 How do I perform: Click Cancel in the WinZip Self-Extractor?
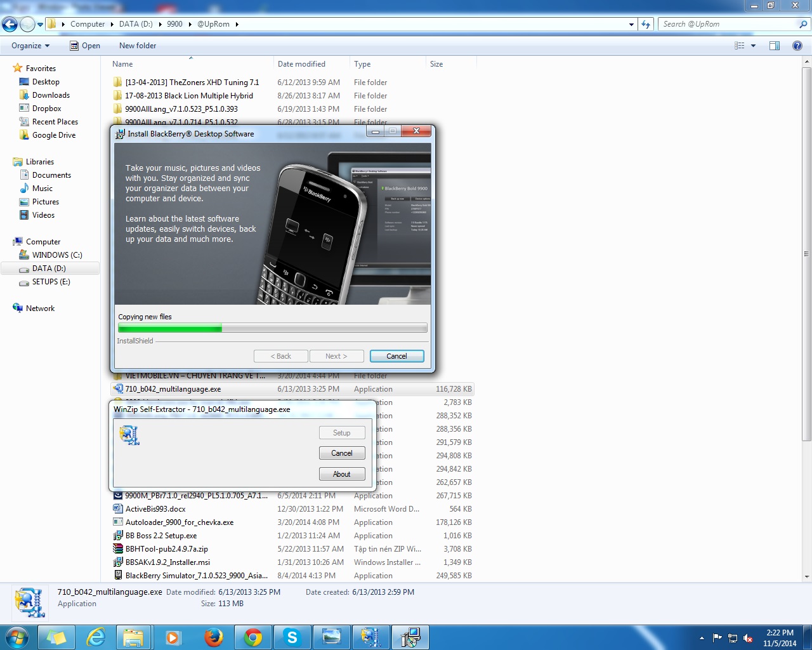click(x=341, y=453)
